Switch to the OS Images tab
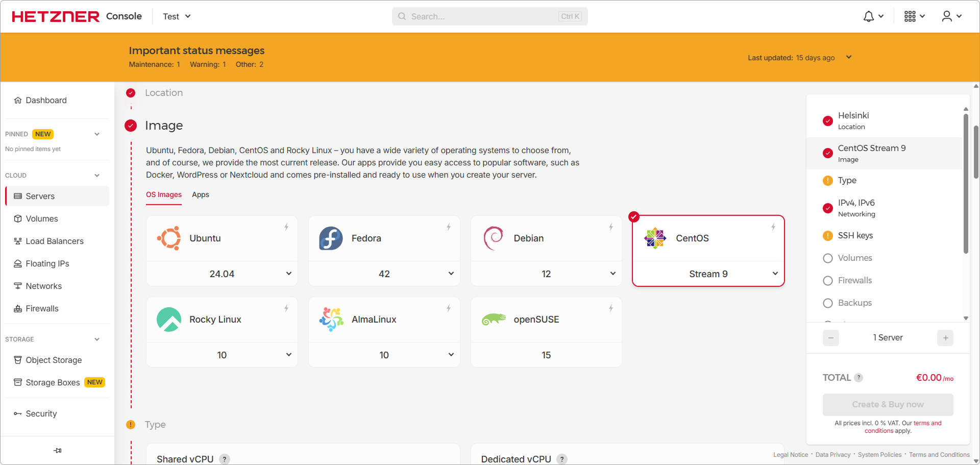This screenshot has width=980, height=465. coord(164,194)
